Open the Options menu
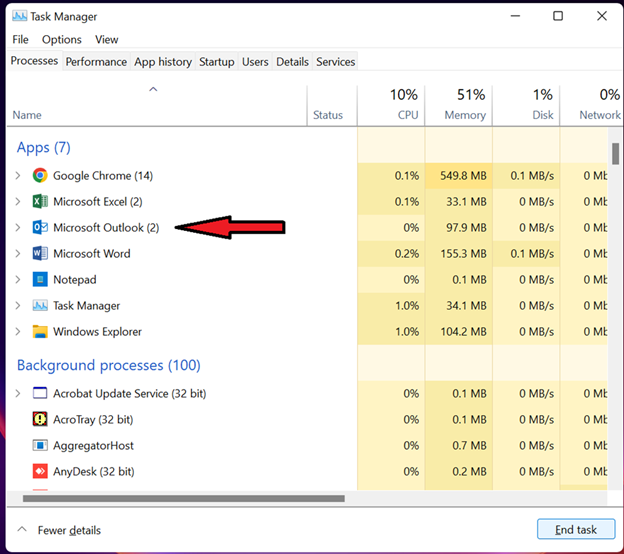Image resolution: width=624 pixels, height=554 pixels. point(62,39)
